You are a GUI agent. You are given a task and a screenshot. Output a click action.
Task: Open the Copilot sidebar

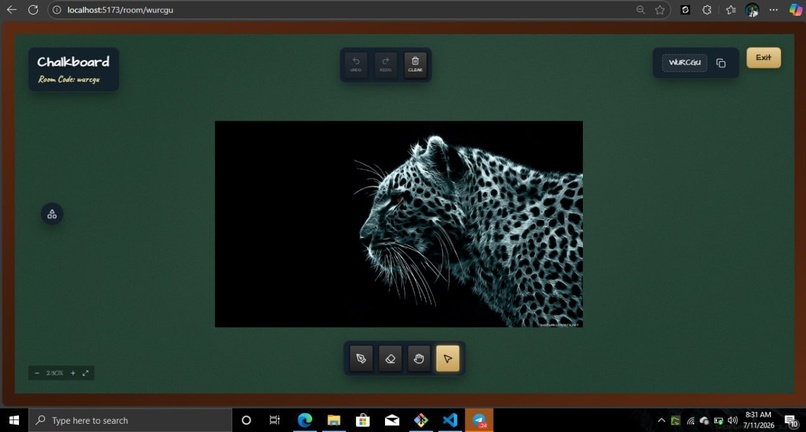click(796, 10)
